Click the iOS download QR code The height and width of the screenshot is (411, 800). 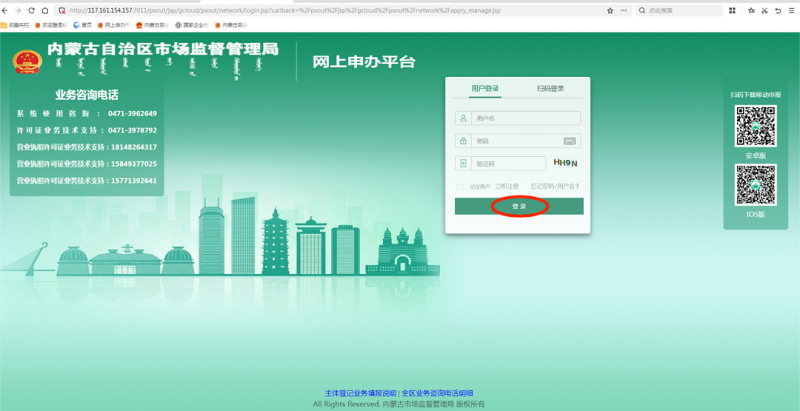756,185
